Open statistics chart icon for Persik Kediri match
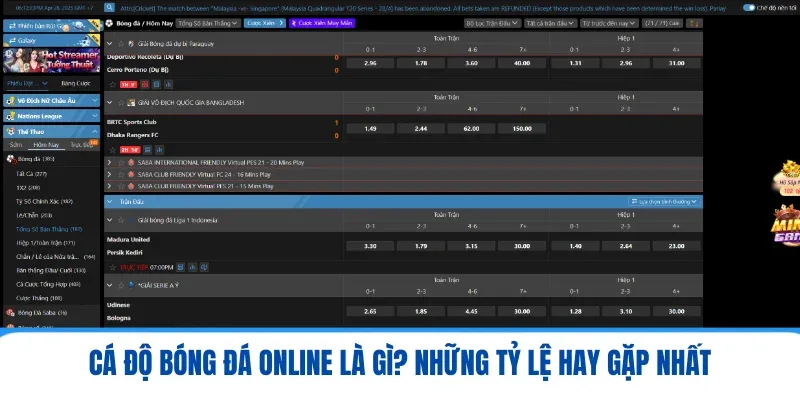The width and height of the screenshot is (800, 400). [192, 267]
